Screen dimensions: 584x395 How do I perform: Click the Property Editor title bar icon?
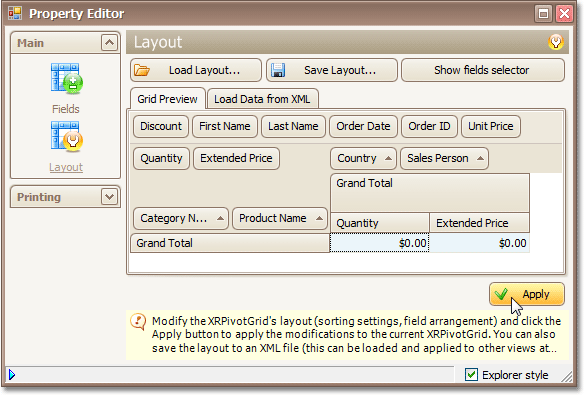click(15, 13)
